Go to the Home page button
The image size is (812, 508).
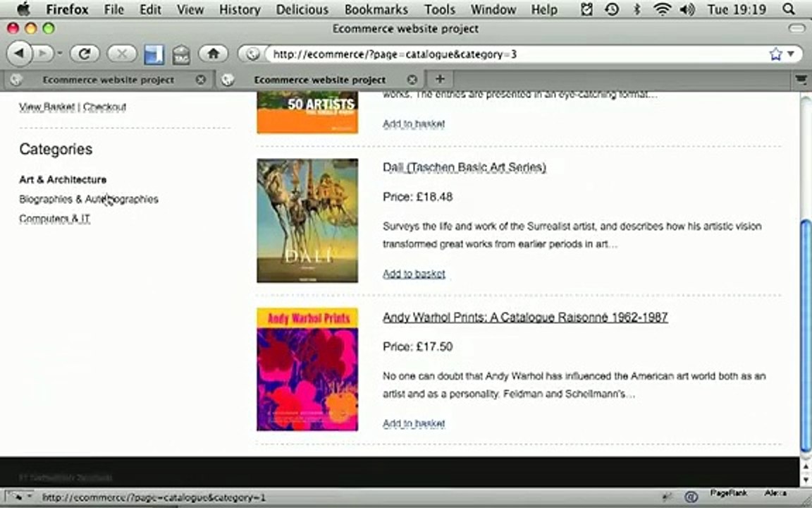pyautogui.click(x=214, y=54)
